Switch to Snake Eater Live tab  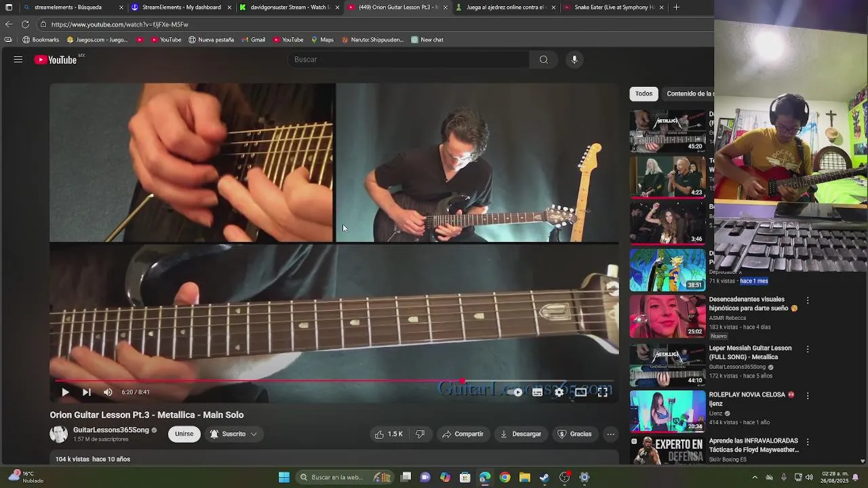613,7
